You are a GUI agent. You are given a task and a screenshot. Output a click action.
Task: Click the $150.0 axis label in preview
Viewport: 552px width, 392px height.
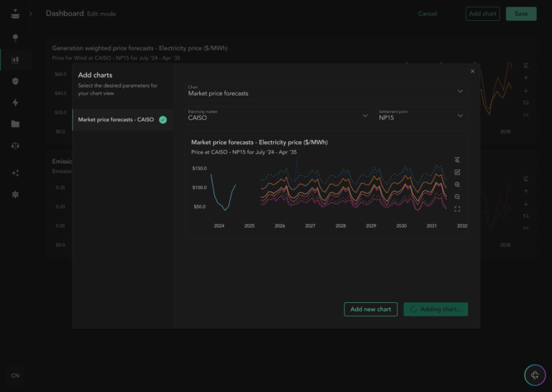click(x=199, y=169)
